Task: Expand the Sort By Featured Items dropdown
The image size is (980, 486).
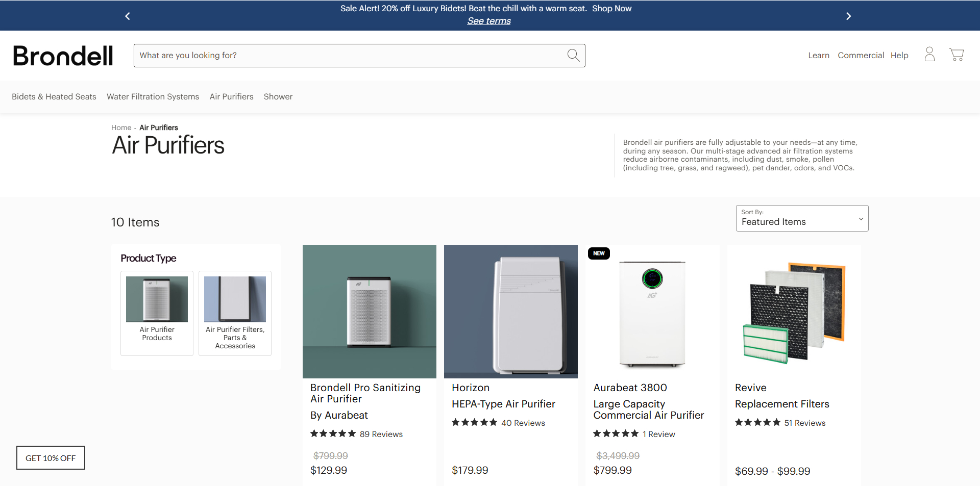Action: click(x=801, y=218)
